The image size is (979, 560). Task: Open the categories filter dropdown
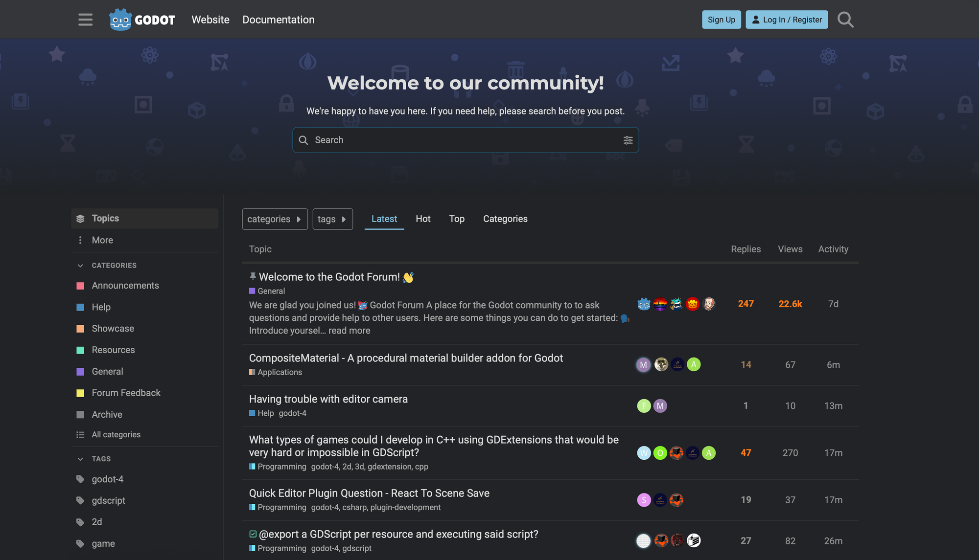pyautogui.click(x=275, y=219)
